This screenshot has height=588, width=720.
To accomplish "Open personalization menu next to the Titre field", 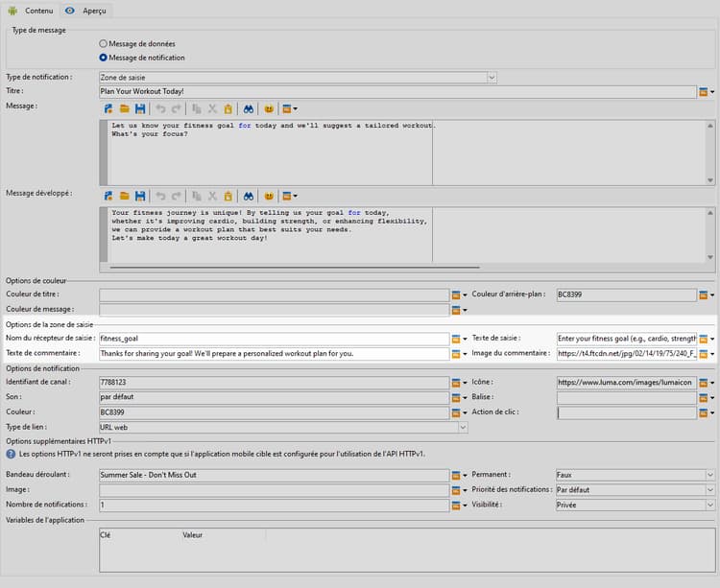I will (x=707, y=92).
